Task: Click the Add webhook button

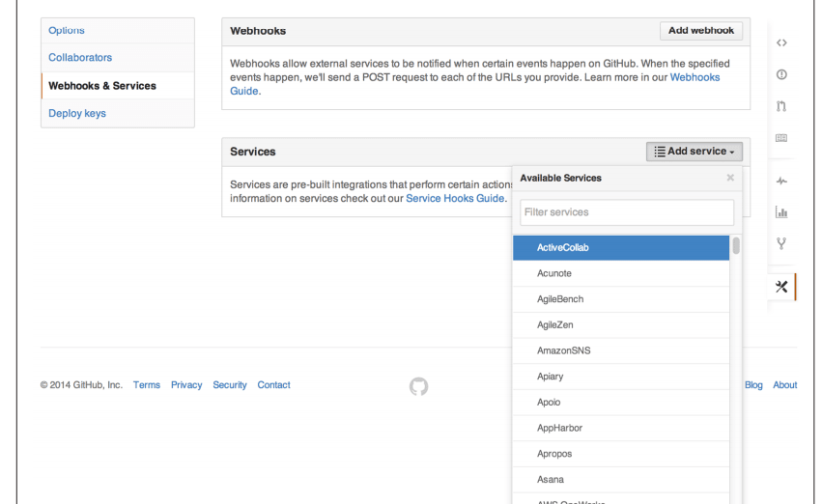Action: coord(701,31)
